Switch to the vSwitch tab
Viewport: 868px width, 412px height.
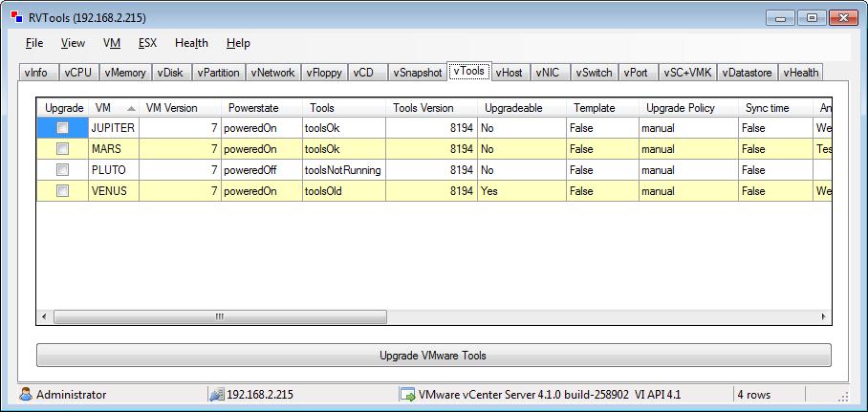[594, 73]
